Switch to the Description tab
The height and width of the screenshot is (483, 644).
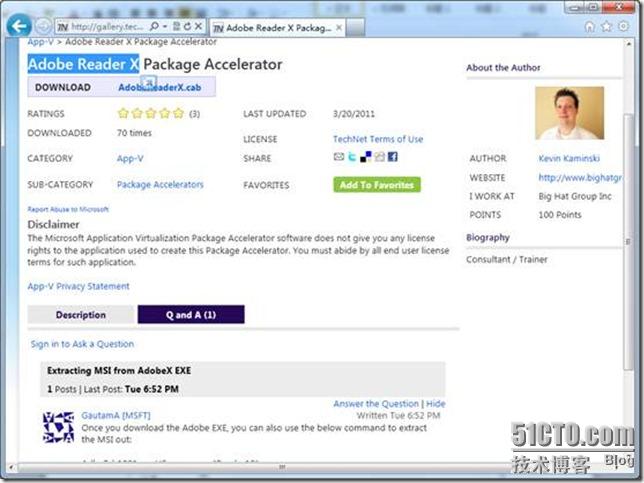(x=81, y=315)
